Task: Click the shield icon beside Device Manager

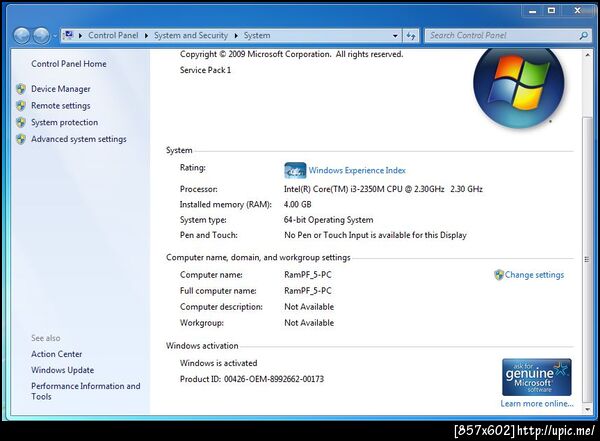Action: [x=21, y=89]
